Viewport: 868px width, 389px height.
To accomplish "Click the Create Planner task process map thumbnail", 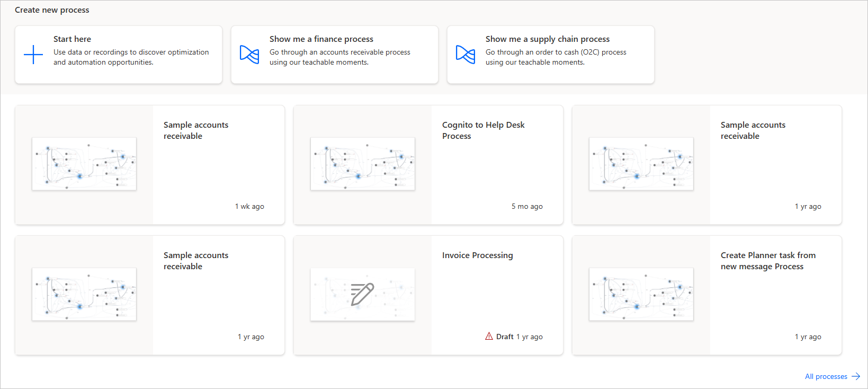I will tap(641, 294).
